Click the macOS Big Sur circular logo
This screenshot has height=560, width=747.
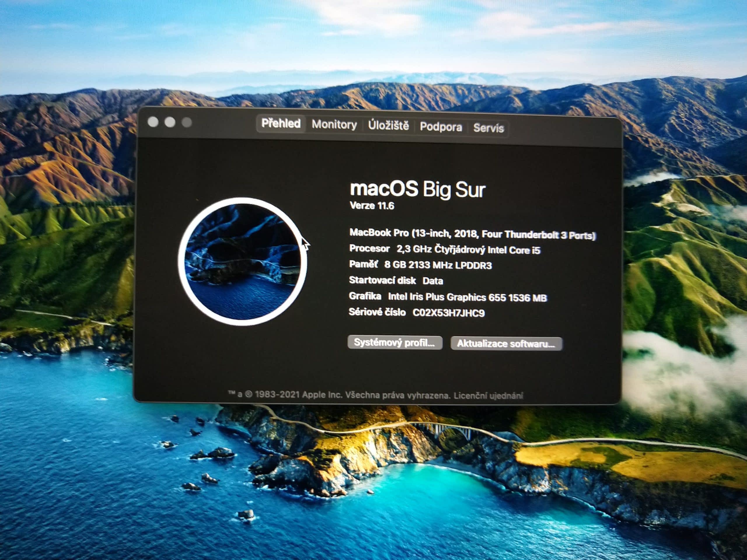[243, 262]
